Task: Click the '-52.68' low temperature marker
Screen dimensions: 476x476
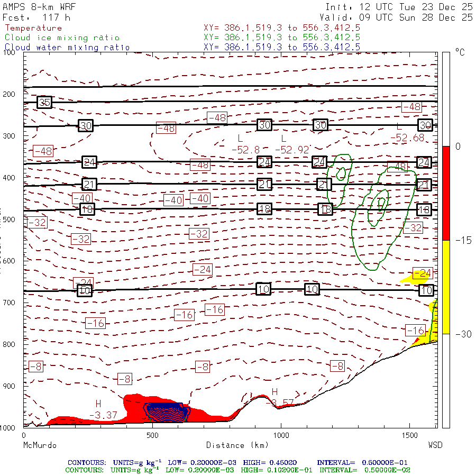Action: coord(407,138)
